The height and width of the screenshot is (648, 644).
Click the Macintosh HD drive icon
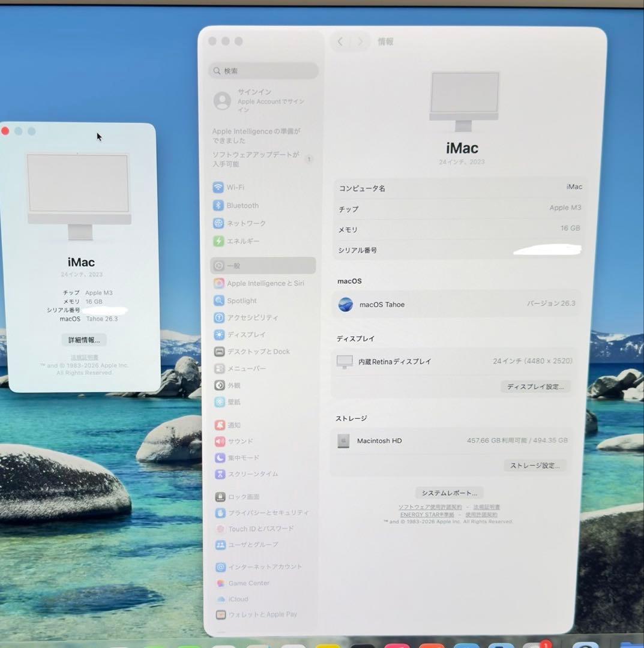pyautogui.click(x=343, y=441)
